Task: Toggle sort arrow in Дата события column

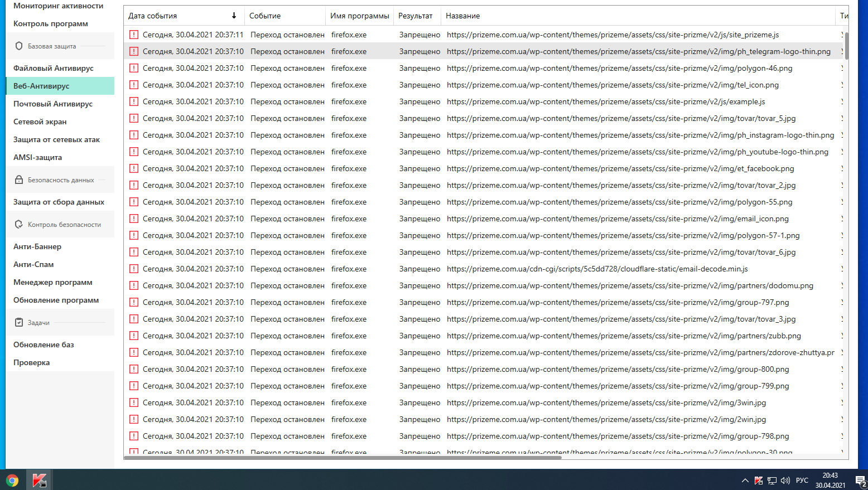Action: click(234, 16)
